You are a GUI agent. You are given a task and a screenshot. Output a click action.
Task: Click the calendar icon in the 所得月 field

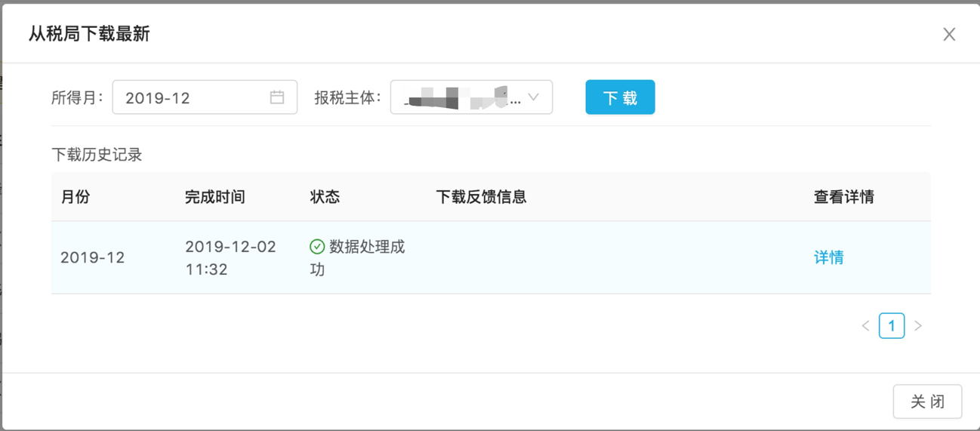[277, 97]
